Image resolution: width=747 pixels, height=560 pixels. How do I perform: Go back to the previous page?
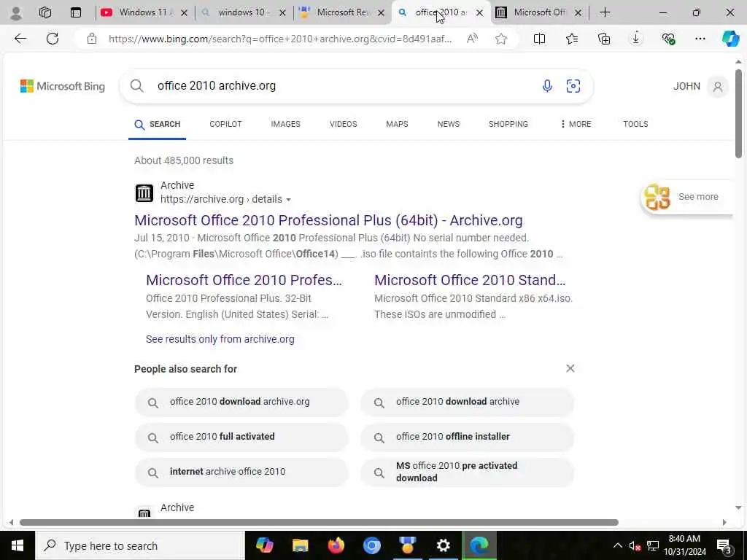pyautogui.click(x=20, y=39)
